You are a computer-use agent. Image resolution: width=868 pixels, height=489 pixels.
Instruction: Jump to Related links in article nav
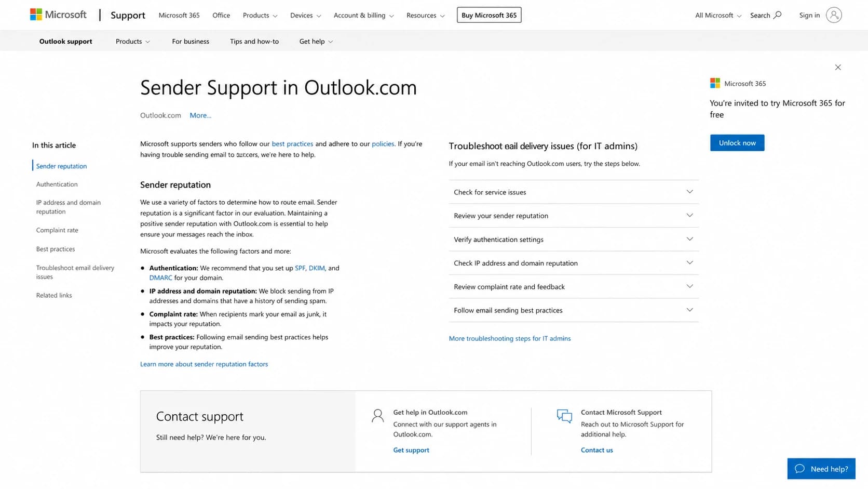pos(54,295)
